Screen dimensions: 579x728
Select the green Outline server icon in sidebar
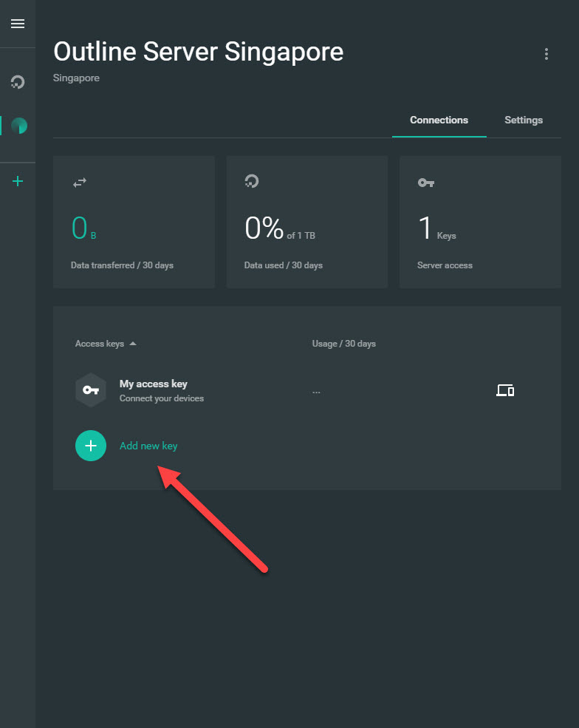(19, 126)
